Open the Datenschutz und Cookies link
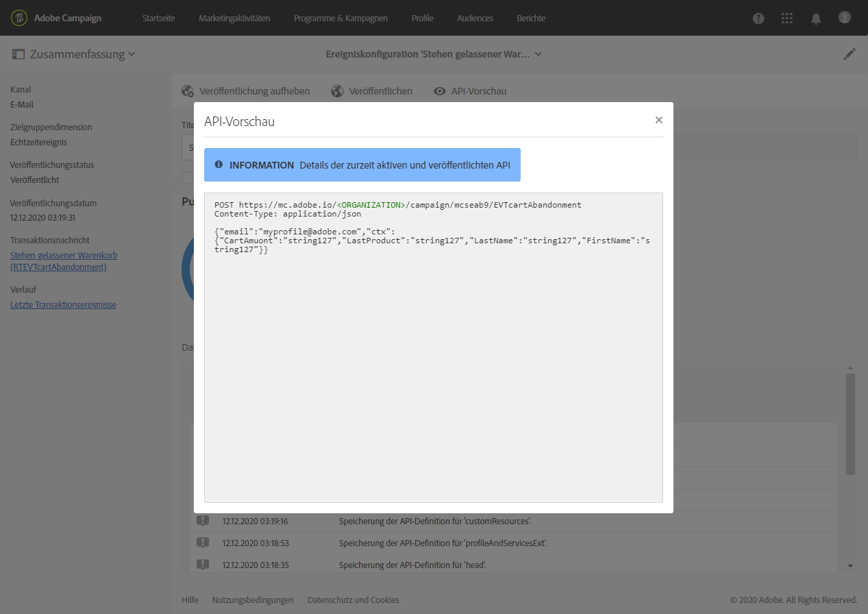The height and width of the screenshot is (614, 868). (x=354, y=600)
